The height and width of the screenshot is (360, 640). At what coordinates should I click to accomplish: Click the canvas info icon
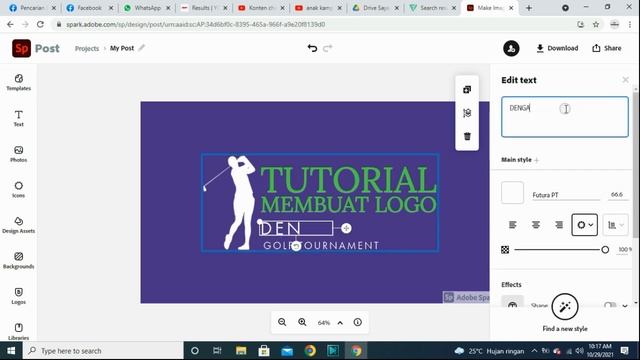tap(358, 322)
